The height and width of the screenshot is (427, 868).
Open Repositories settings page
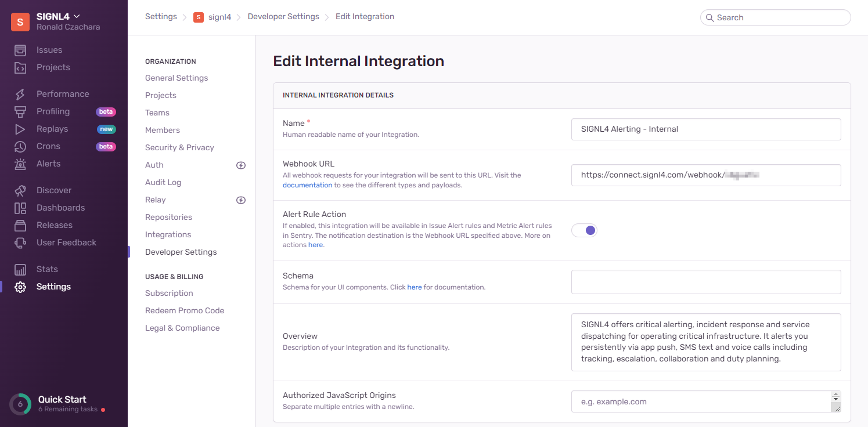click(x=168, y=217)
